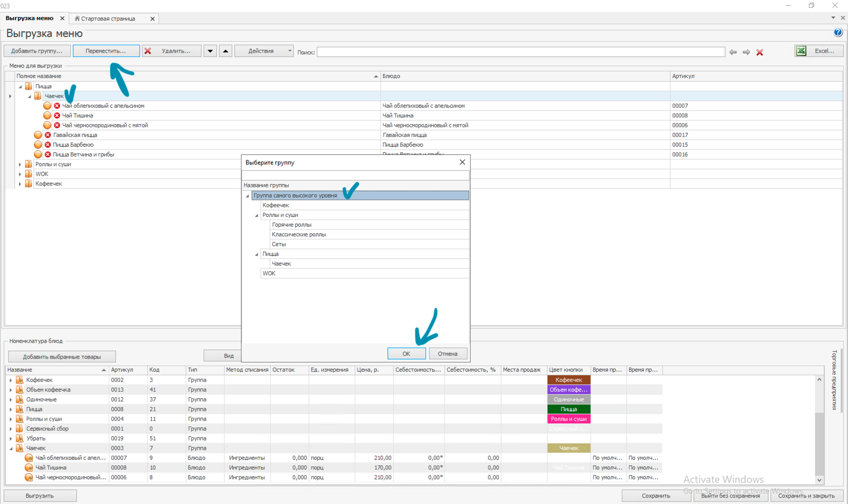The width and height of the screenshot is (848, 504).
Task: Click the red X clear search icon
Action: [x=760, y=52]
